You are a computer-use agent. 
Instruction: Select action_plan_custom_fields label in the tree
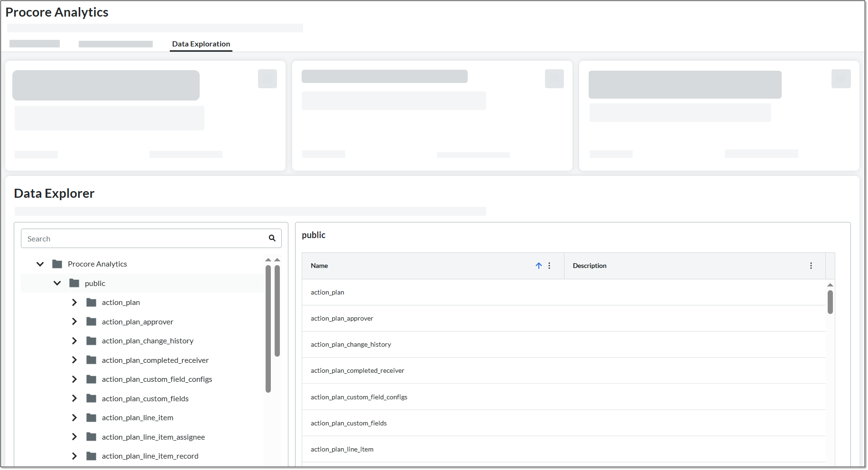[145, 399]
